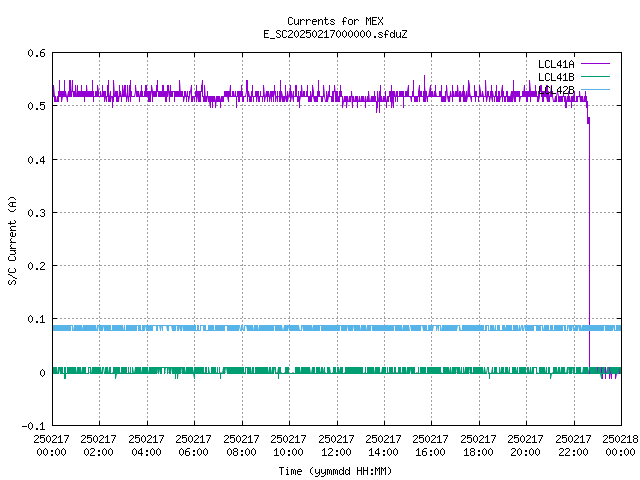
Task: Click the blue LCL42B legend line sample
Action: [x=595, y=89]
